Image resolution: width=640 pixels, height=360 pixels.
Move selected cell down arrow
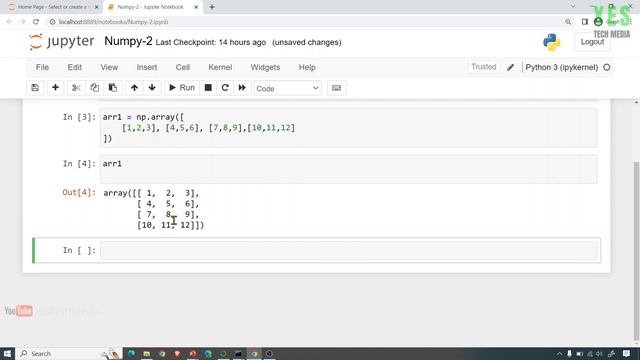click(152, 88)
